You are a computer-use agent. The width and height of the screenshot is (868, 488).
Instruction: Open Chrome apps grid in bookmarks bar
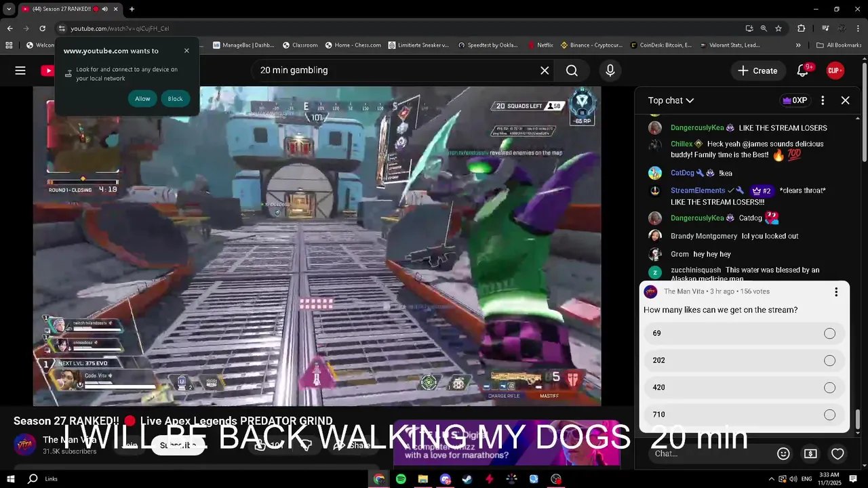click(9, 45)
